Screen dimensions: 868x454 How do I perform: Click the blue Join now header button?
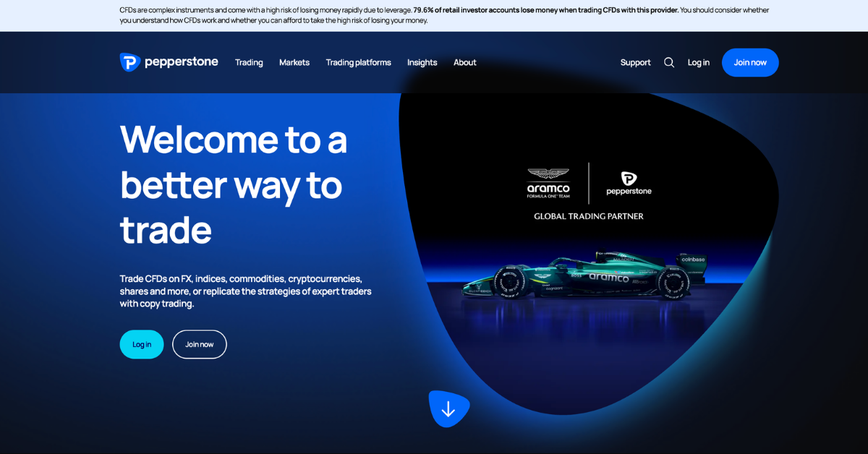pyautogui.click(x=750, y=62)
